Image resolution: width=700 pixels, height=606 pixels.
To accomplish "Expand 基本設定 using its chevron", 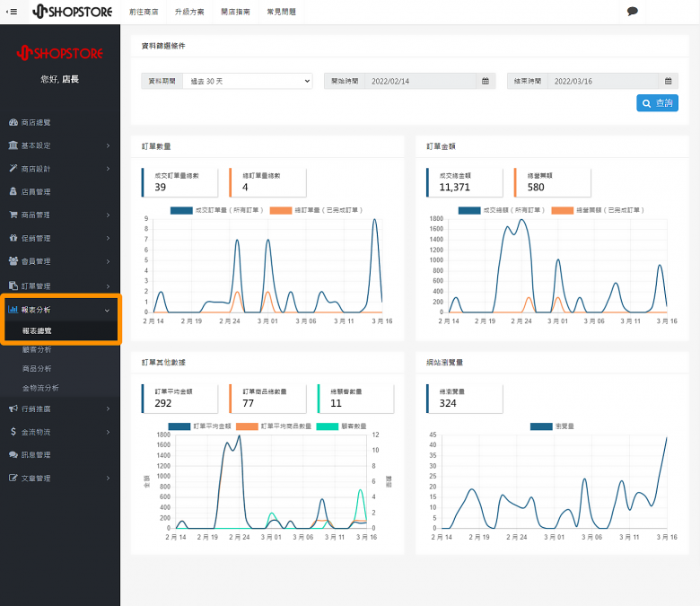I will coord(108,145).
